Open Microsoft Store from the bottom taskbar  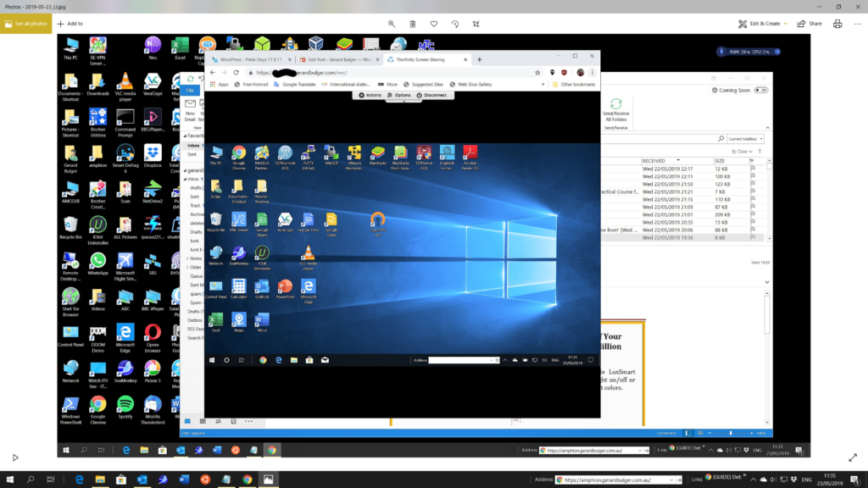pyautogui.click(x=121, y=480)
